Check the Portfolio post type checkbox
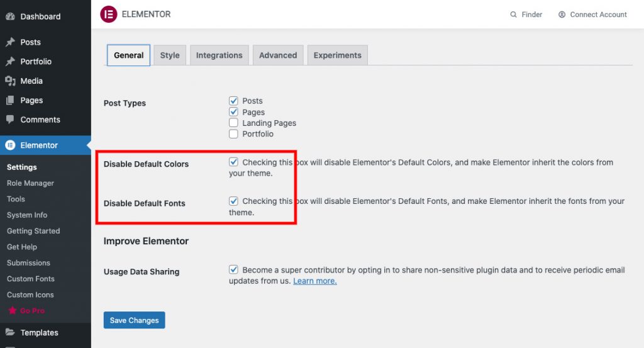 click(233, 133)
